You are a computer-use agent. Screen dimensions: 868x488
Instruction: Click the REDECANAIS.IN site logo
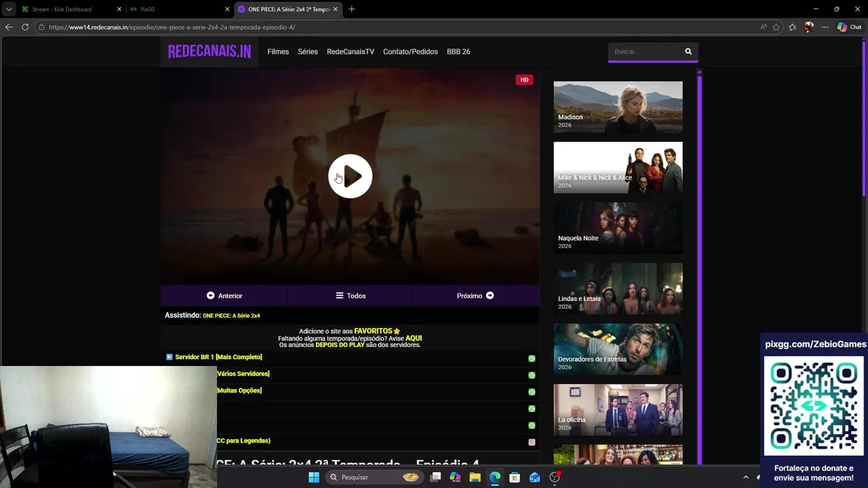210,52
